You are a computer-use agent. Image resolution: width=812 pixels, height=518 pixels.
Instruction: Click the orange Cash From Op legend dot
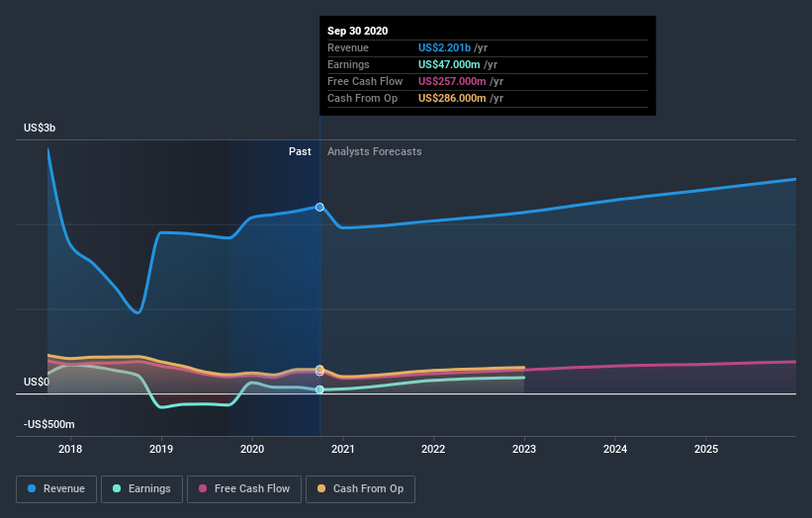coord(321,488)
